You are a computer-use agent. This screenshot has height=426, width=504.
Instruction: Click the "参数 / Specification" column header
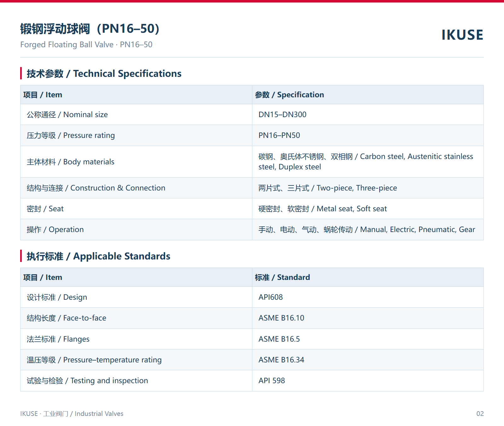click(x=368, y=95)
